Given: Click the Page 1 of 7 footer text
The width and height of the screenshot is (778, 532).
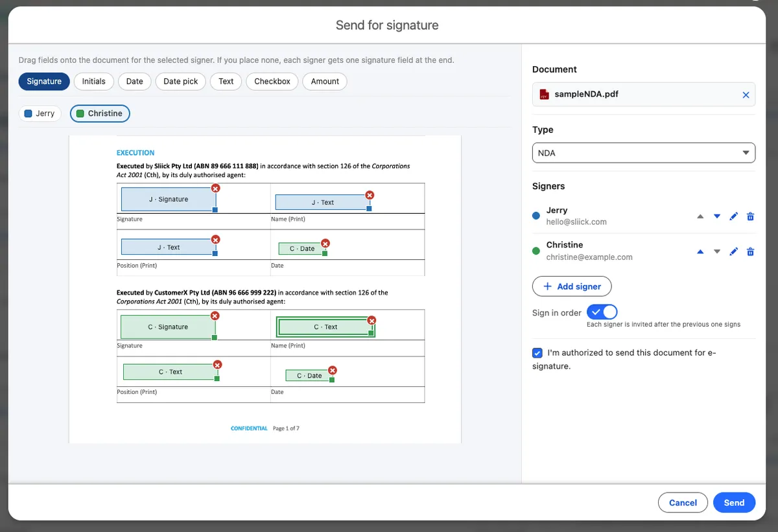Looking at the screenshot, I should [286, 428].
